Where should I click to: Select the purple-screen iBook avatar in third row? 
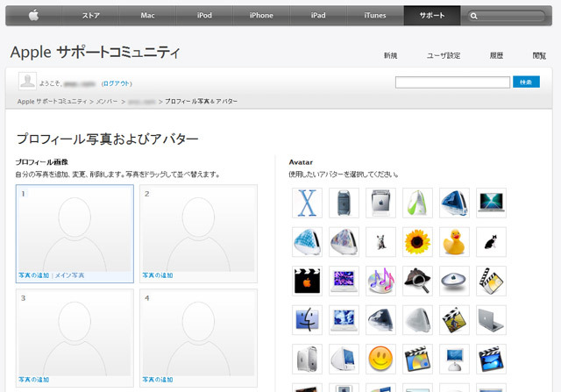click(x=344, y=281)
